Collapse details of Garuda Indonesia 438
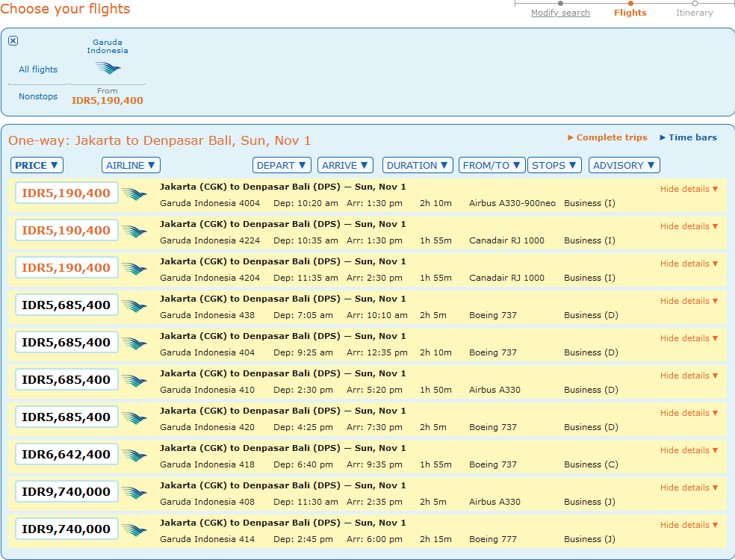 tap(689, 301)
